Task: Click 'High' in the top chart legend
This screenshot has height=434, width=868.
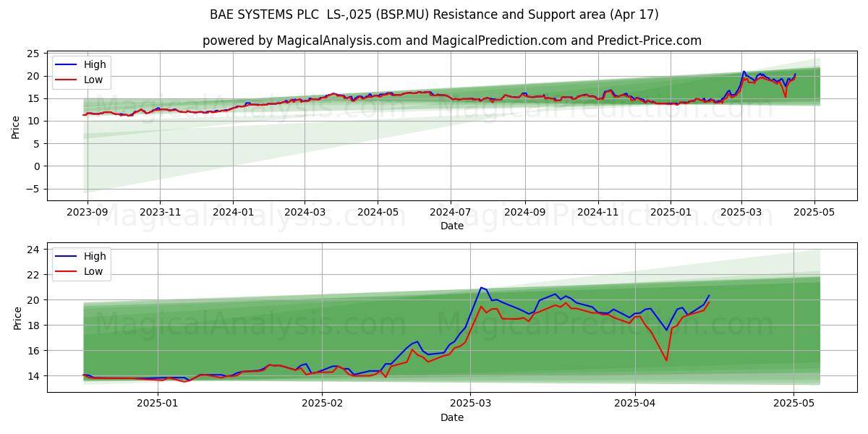Action: [x=95, y=64]
